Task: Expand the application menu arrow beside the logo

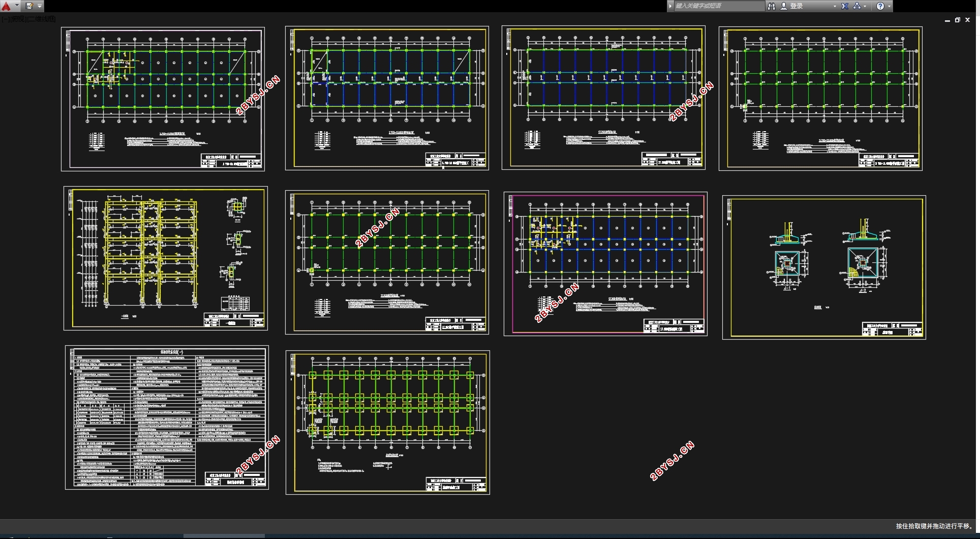Action: 17,6
